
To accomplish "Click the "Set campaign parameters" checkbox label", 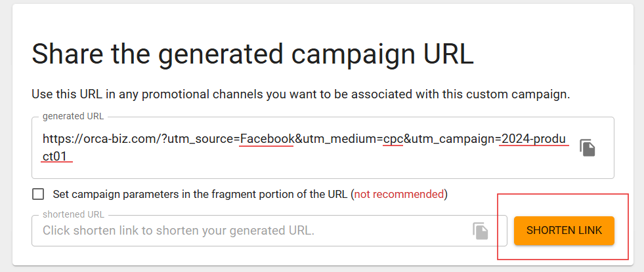I will (200, 194).
